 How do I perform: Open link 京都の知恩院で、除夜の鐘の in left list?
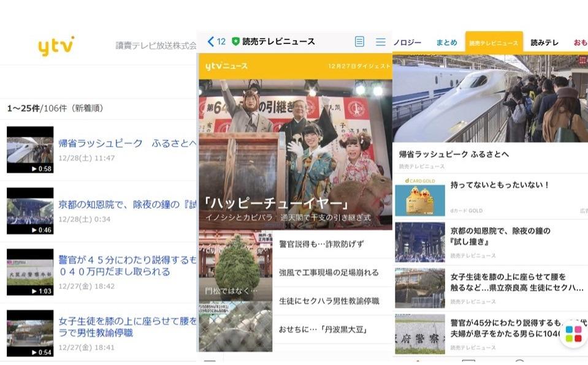(128, 205)
